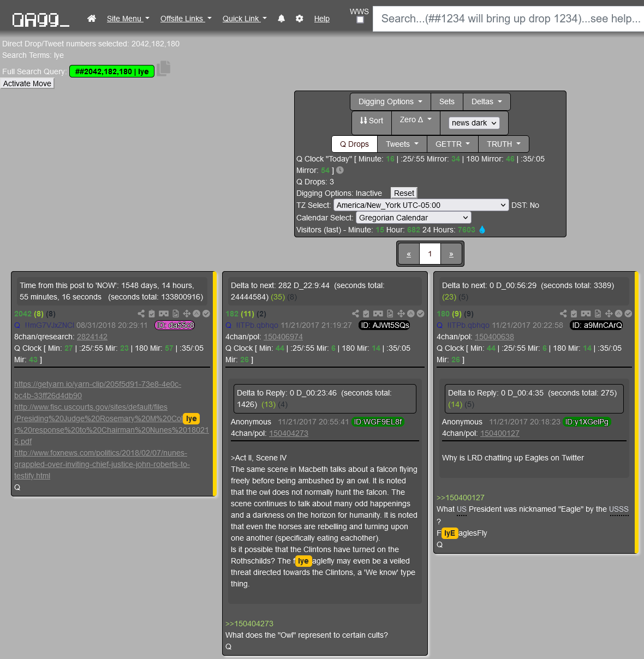This screenshot has height=659, width=644.
Task: Reset the digging options
Action: [x=404, y=193]
